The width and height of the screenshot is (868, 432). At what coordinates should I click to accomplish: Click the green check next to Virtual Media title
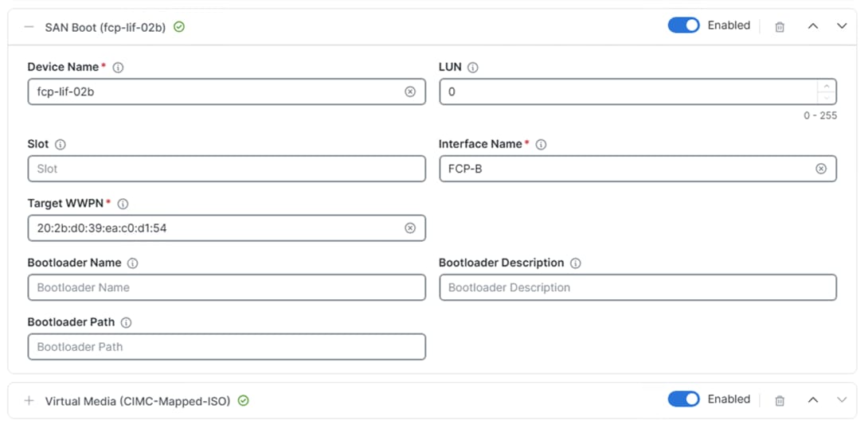tap(243, 400)
